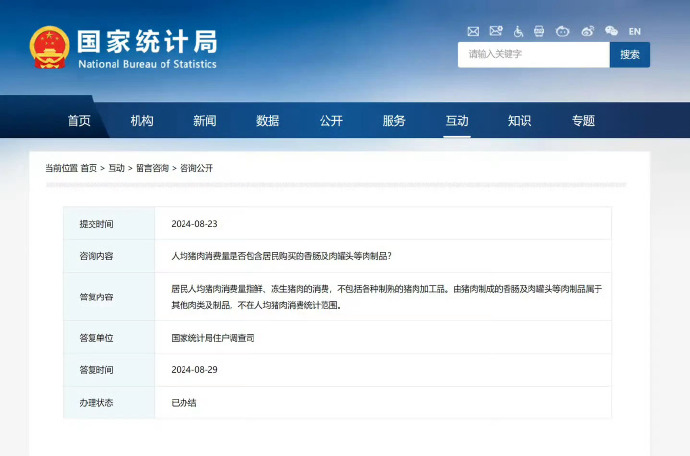690x456 pixels.
Task: Click the date 2024-08-29
Action: pyautogui.click(x=195, y=370)
